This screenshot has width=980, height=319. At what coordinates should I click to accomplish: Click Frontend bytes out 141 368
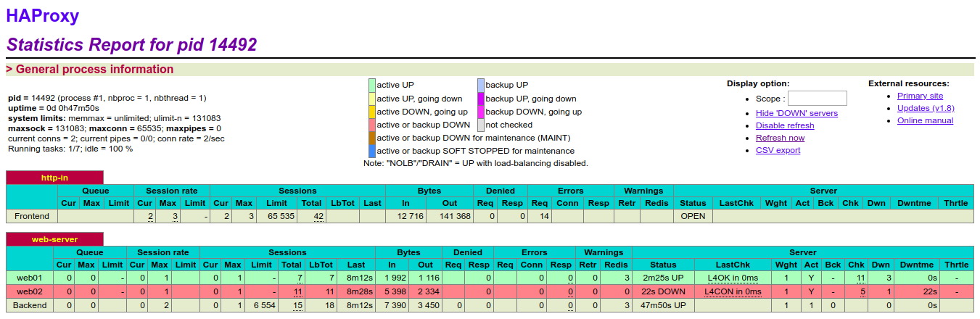click(456, 216)
